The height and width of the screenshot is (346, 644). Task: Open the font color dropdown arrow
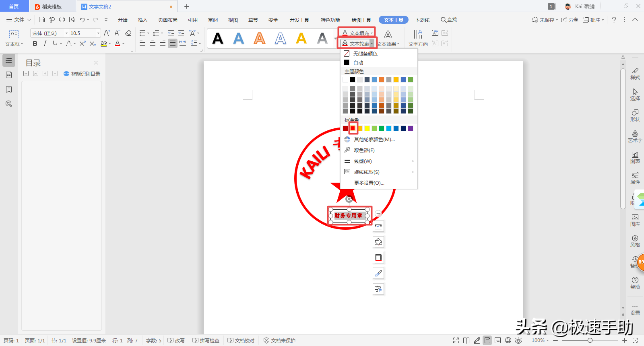click(x=124, y=43)
